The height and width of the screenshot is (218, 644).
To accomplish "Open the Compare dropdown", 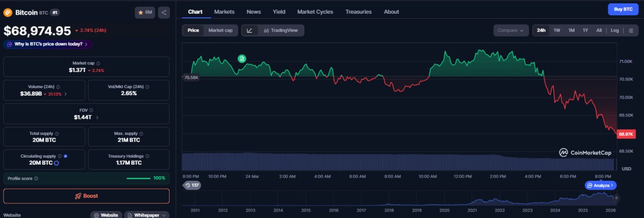I will (x=511, y=30).
